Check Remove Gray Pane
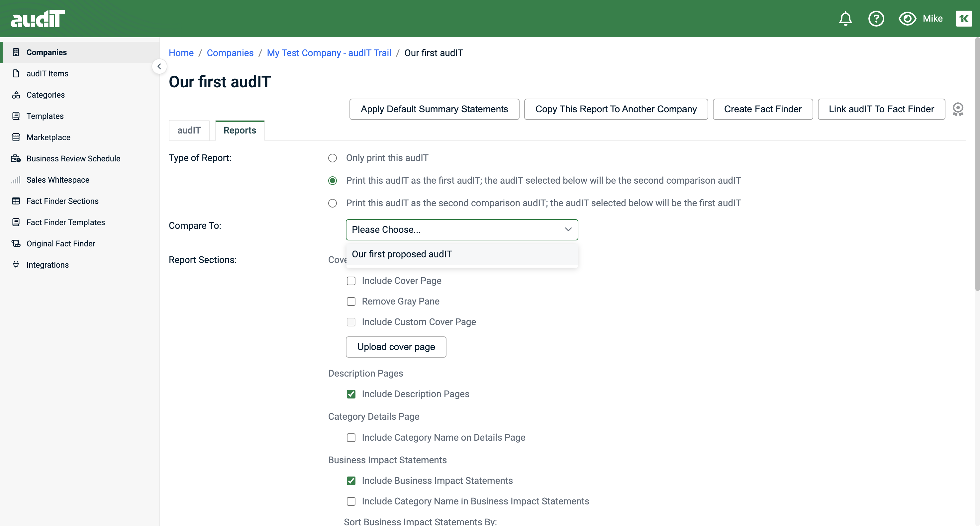The width and height of the screenshot is (980, 526). (351, 302)
